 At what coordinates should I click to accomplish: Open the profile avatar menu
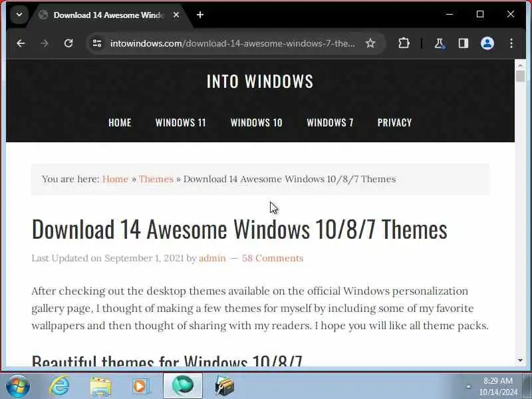[487, 43]
